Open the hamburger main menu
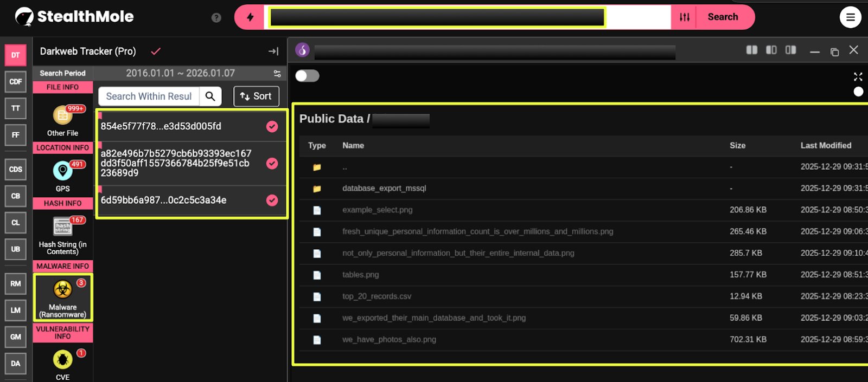868x382 pixels. [x=850, y=17]
